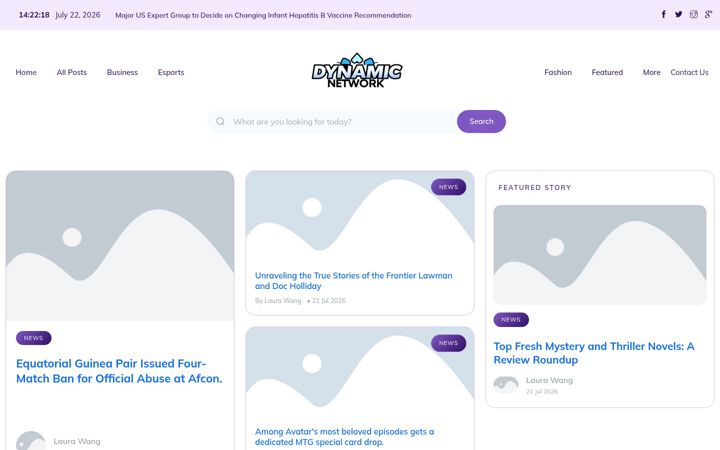
Task: Open the Esports section
Action: pos(171,72)
